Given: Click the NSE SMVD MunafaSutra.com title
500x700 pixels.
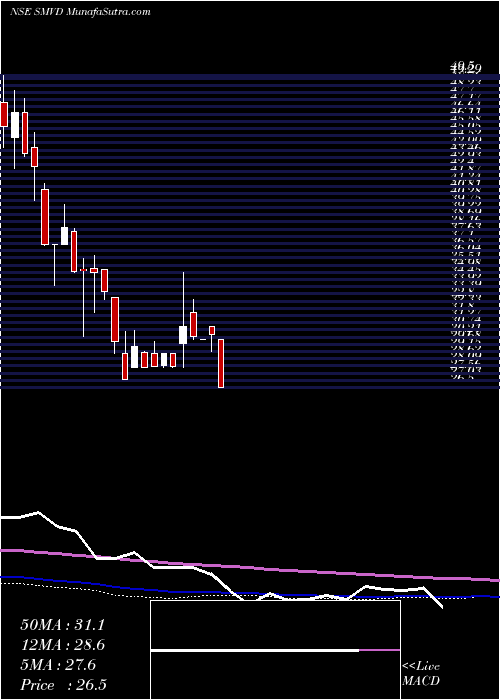Looking at the screenshot, I should 80,12.
